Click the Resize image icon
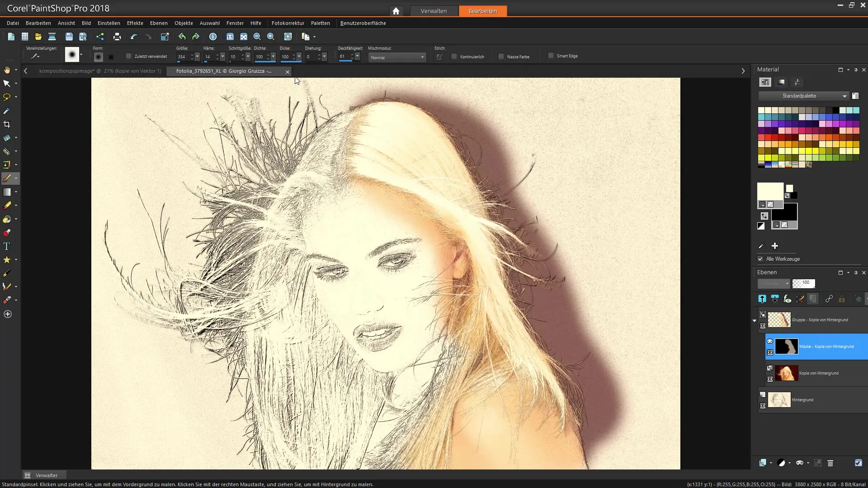 point(165,37)
